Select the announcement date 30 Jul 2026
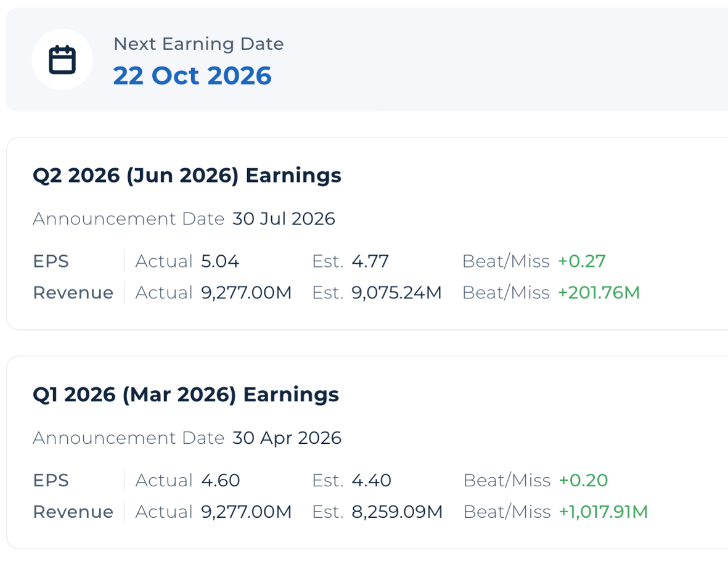The width and height of the screenshot is (728, 564). [284, 219]
